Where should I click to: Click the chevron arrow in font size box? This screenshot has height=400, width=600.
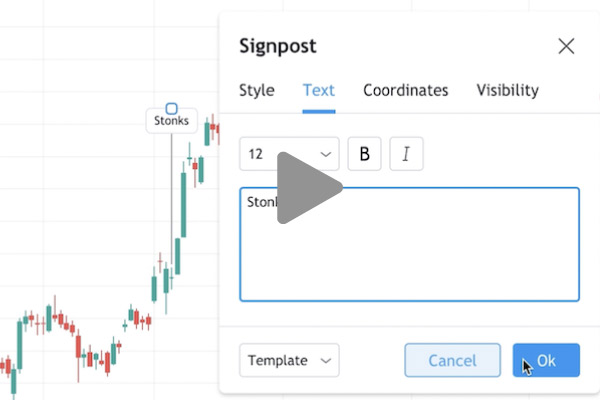pyautogui.click(x=326, y=154)
